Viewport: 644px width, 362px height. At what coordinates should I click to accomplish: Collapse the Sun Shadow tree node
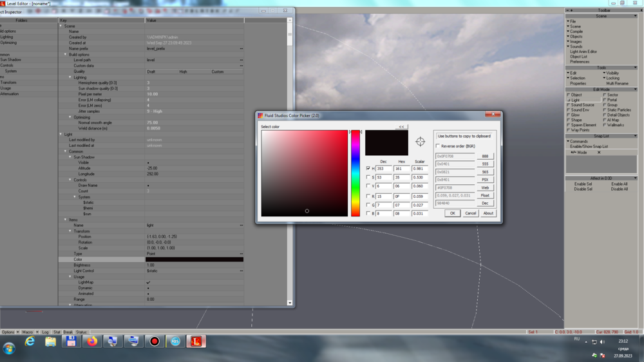pos(71,157)
